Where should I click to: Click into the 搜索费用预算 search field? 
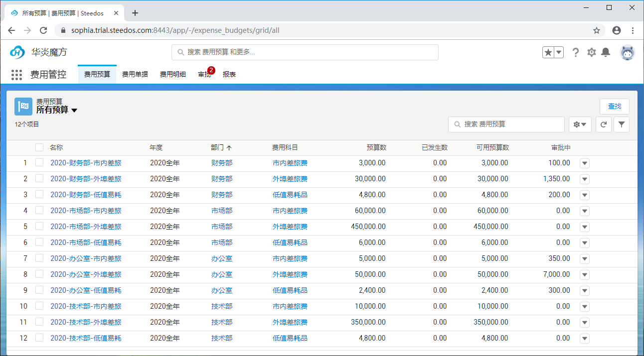pyautogui.click(x=506, y=124)
